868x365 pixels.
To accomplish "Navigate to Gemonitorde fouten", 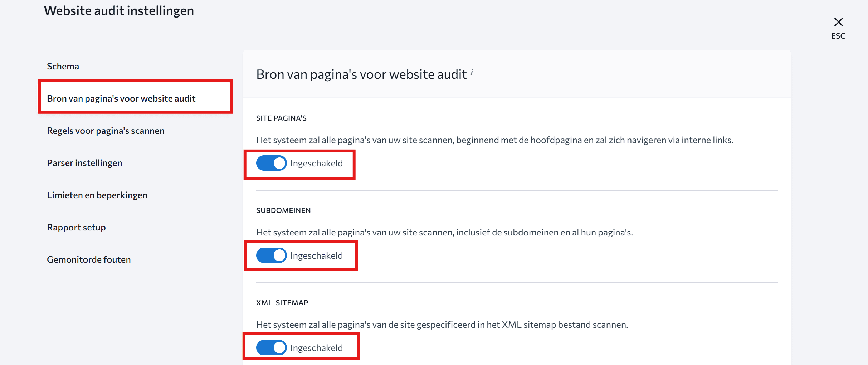I will [x=89, y=259].
